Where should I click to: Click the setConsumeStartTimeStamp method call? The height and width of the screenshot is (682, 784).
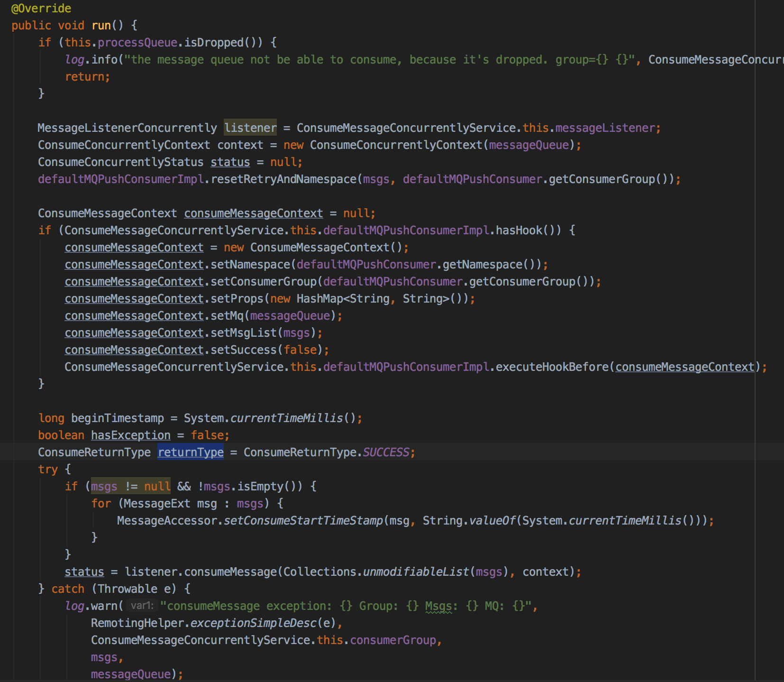[303, 521]
